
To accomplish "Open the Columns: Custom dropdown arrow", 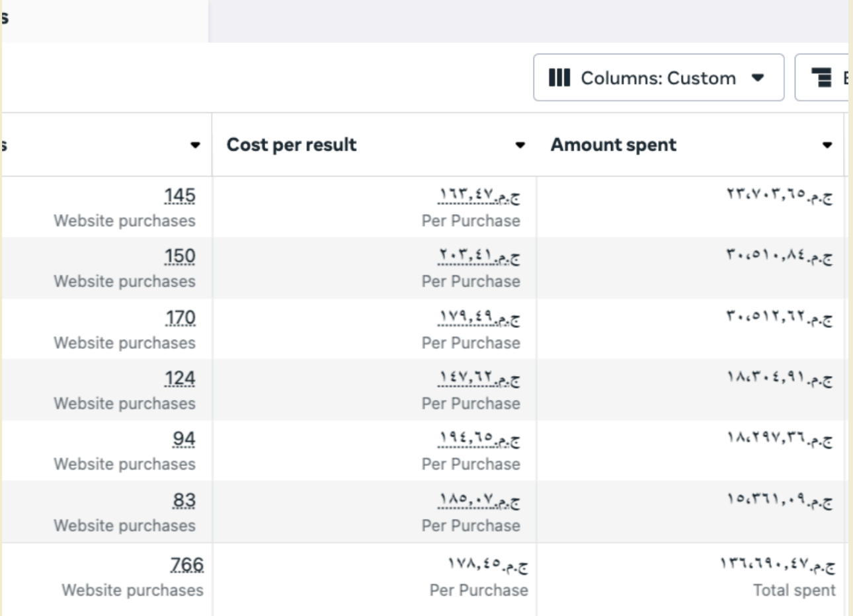I will (x=758, y=78).
